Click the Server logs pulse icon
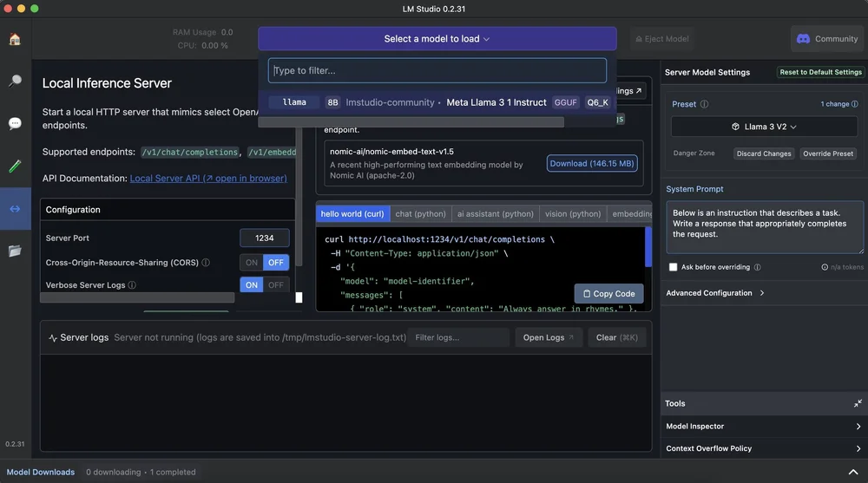The height and width of the screenshot is (483, 868). (53, 337)
